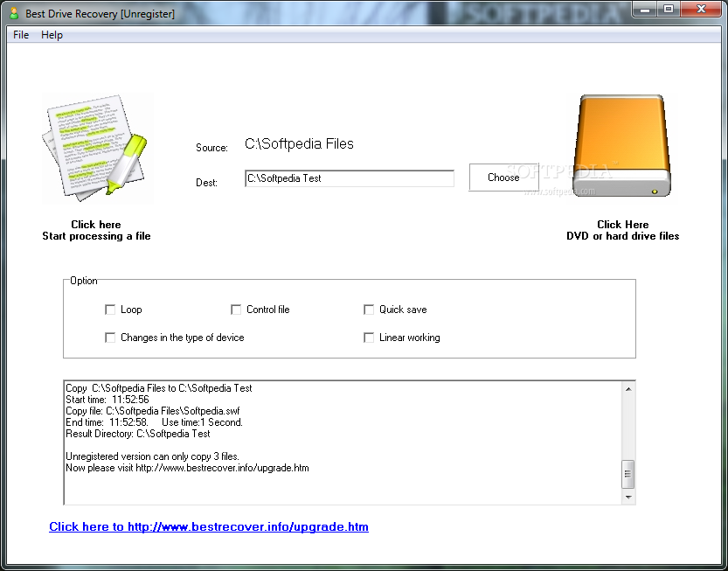Click 'DVD or hard drive files' label
728x571 pixels.
click(622, 236)
